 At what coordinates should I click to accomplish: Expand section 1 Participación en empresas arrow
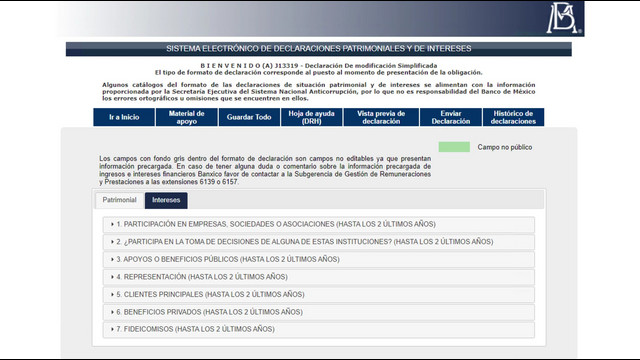[x=112, y=224]
